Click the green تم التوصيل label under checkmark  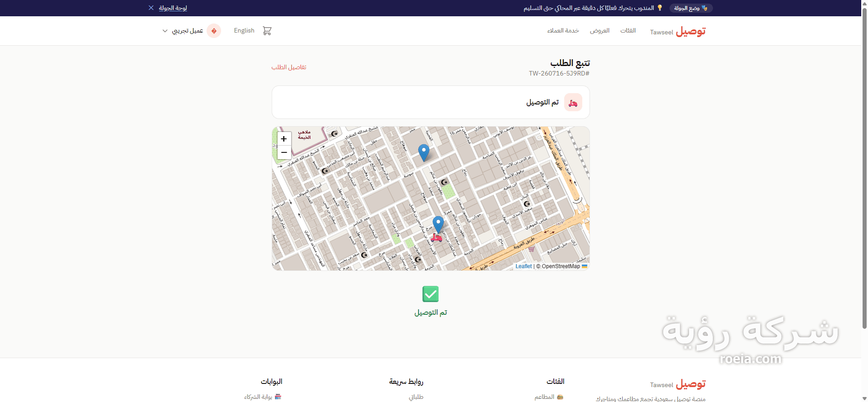tap(431, 312)
